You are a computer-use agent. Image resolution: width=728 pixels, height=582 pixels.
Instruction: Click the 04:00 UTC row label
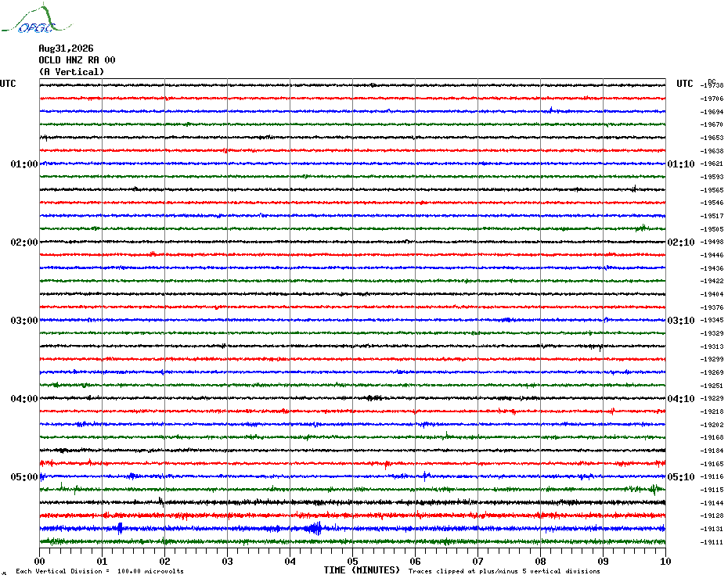tap(24, 399)
